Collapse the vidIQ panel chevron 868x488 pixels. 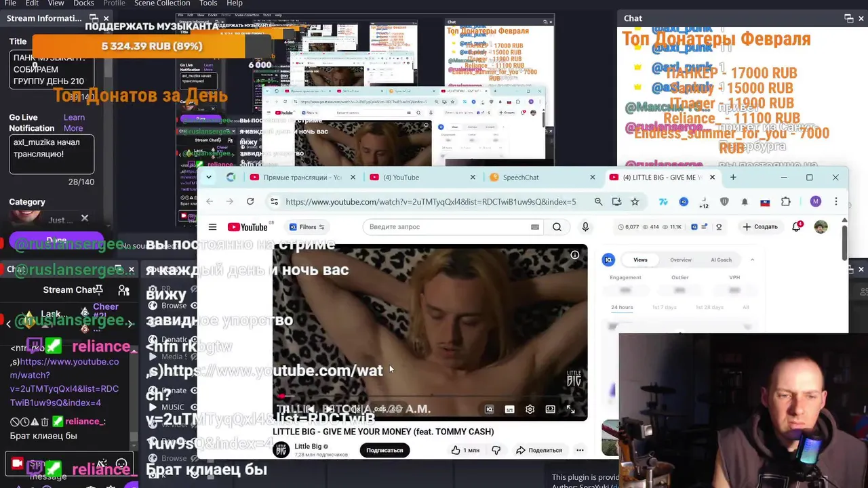point(752,260)
